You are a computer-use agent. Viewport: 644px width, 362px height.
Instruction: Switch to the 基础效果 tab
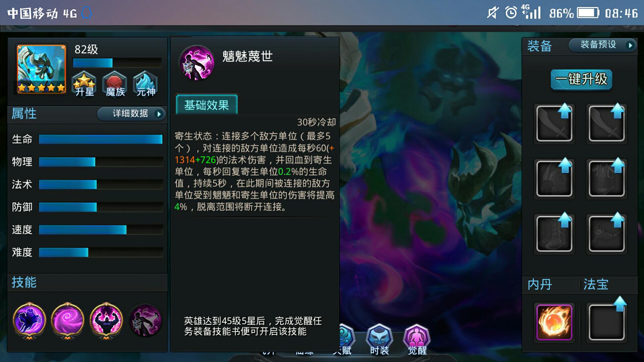click(x=207, y=105)
